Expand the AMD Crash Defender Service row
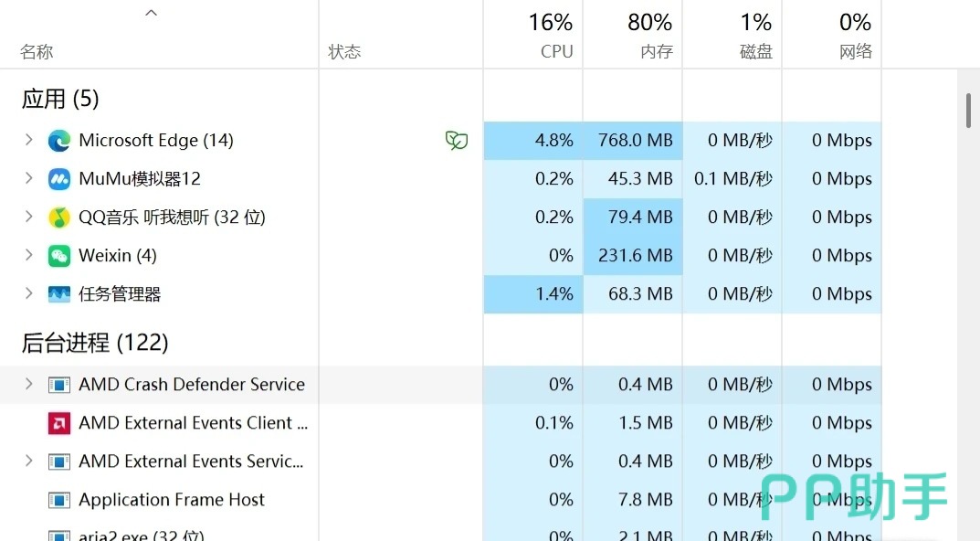Screen dimensions: 980x541 [28, 385]
